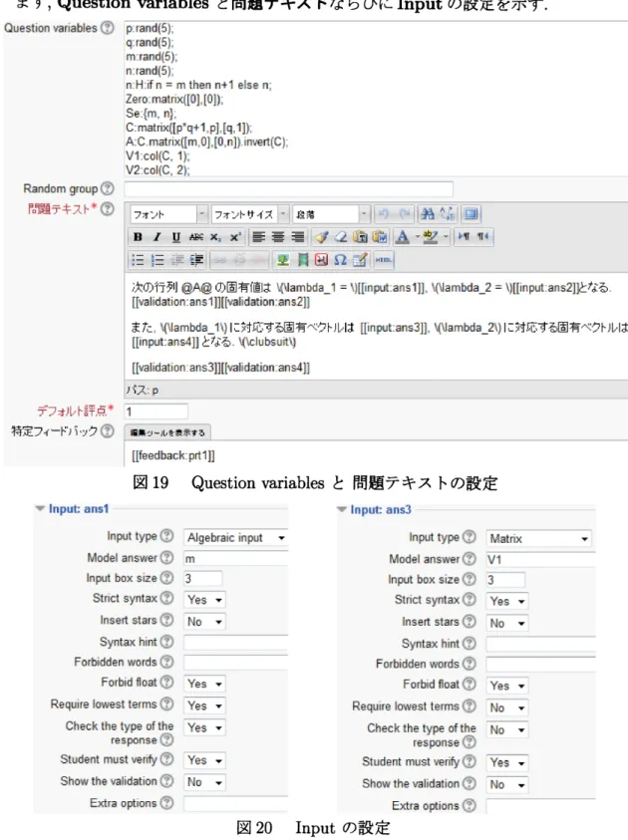Open help for ans1 Model answer
Screen dimensions: 628x840
point(166,558)
